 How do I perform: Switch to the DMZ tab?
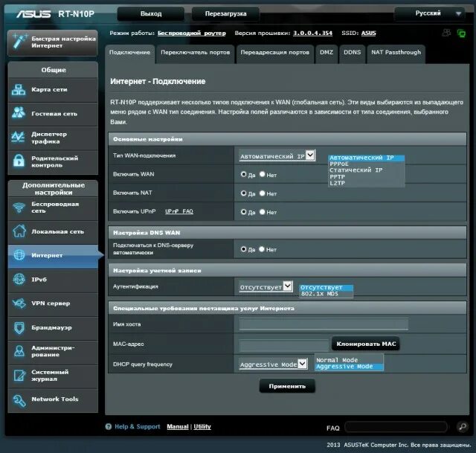[x=327, y=53]
